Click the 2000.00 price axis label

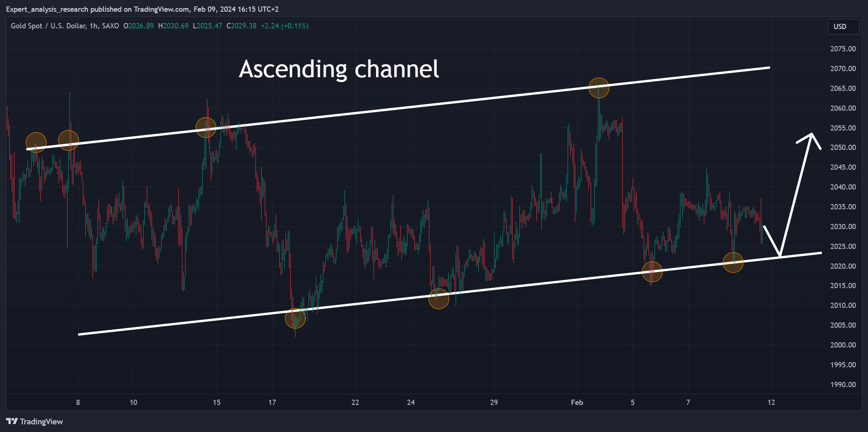coord(843,345)
